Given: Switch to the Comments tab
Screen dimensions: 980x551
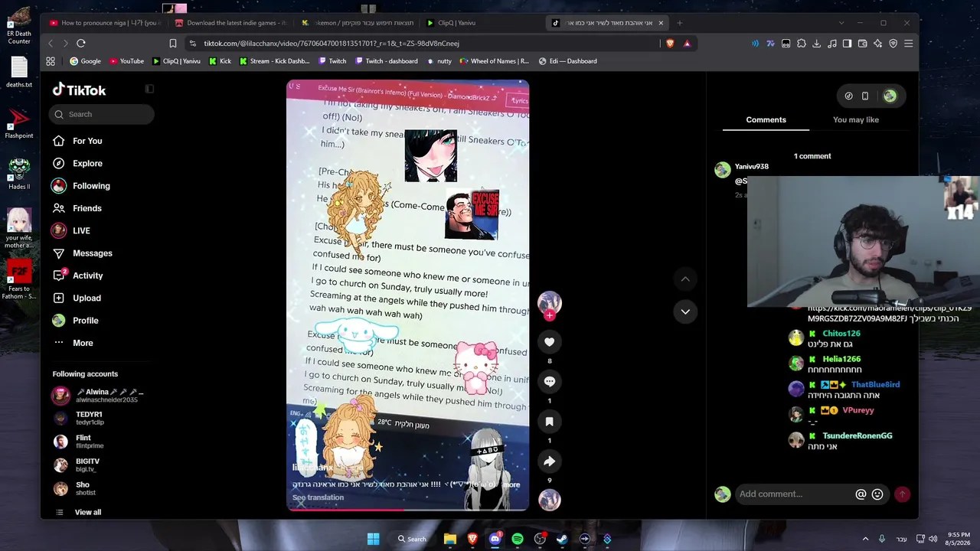Looking at the screenshot, I should (766, 120).
